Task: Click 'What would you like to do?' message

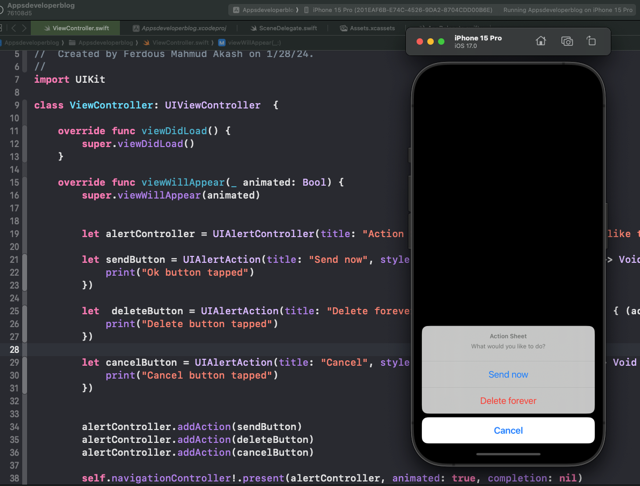Action: [x=508, y=346]
